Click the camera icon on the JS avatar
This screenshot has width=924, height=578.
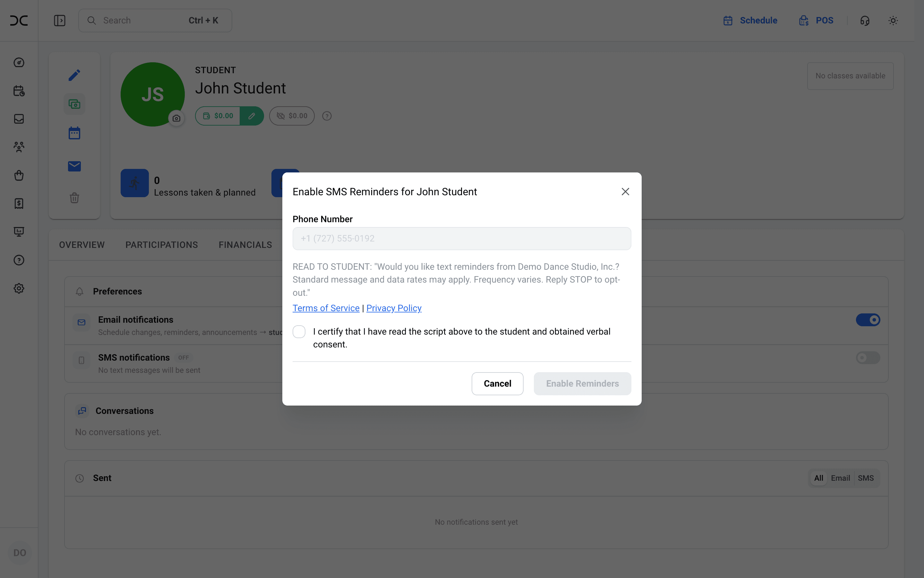[x=176, y=118]
